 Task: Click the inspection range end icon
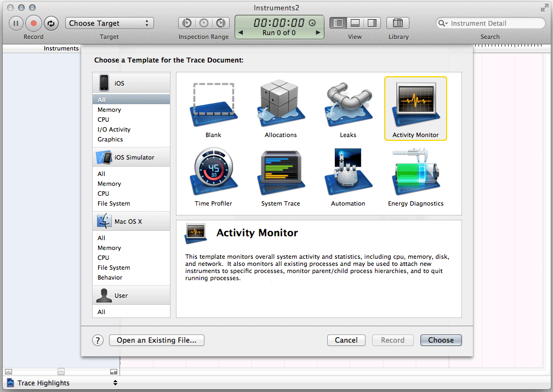point(221,23)
